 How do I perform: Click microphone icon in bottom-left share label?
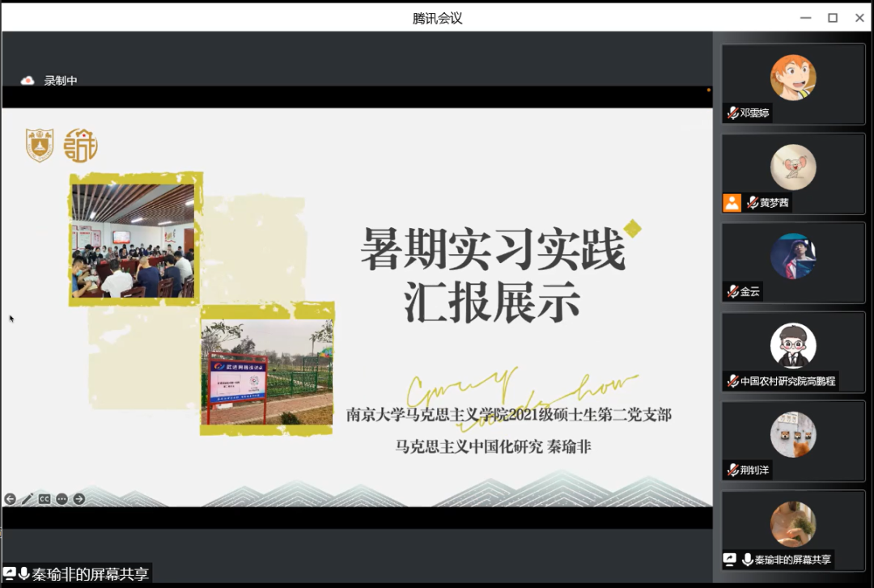(x=23, y=574)
